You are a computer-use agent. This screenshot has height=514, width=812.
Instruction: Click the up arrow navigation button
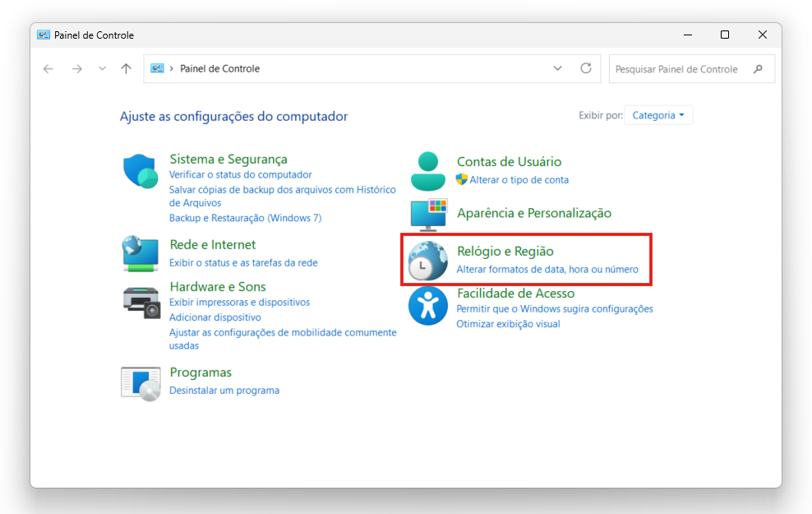click(x=126, y=69)
